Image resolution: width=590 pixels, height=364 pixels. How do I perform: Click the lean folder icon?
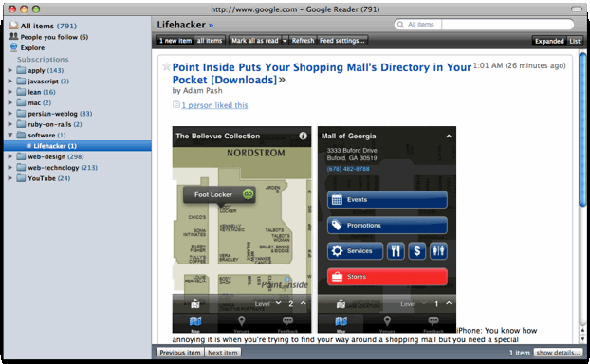click(x=21, y=92)
